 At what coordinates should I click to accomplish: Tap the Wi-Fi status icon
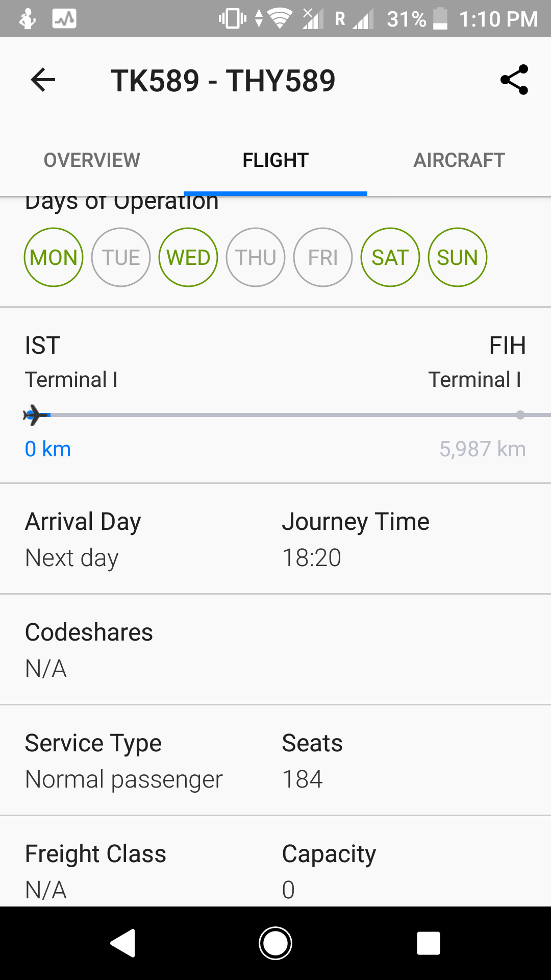pyautogui.click(x=280, y=19)
